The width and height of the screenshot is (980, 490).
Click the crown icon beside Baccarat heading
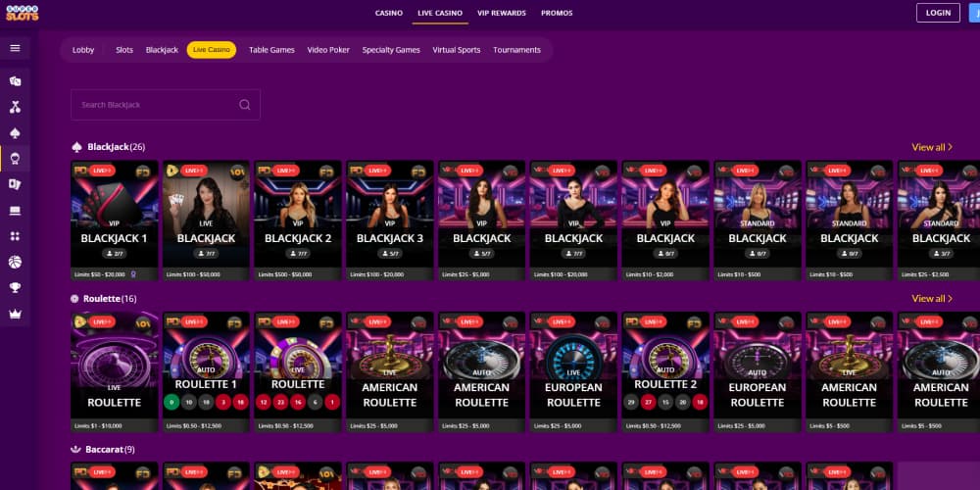(76, 450)
